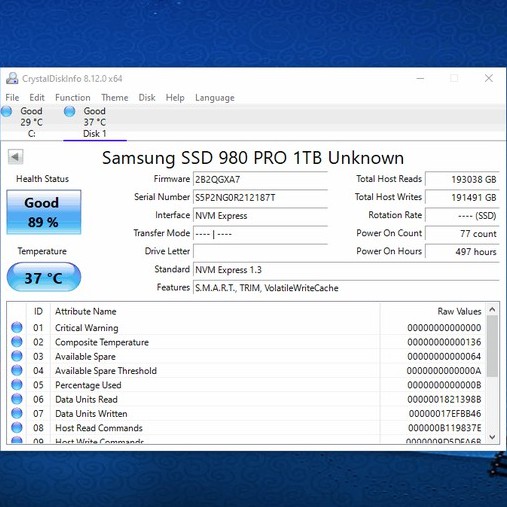Open the Edit menu
The height and width of the screenshot is (507, 507).
[x=37, y=98]
